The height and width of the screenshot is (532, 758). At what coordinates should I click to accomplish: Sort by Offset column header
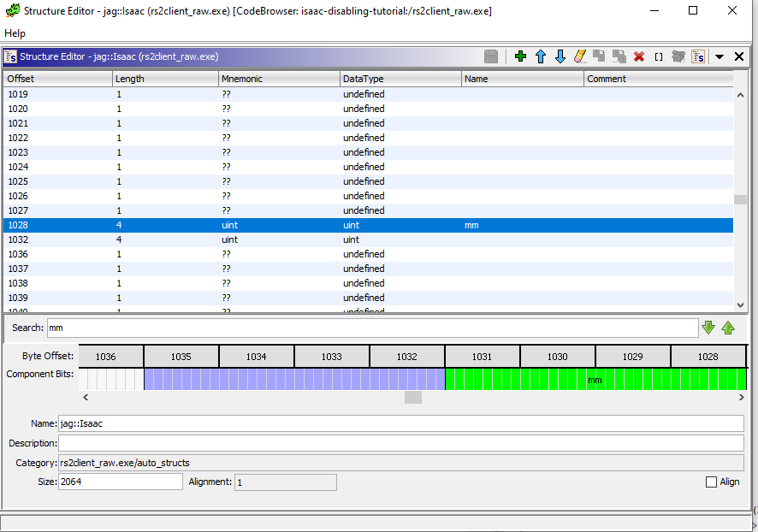tap(57, 79)
